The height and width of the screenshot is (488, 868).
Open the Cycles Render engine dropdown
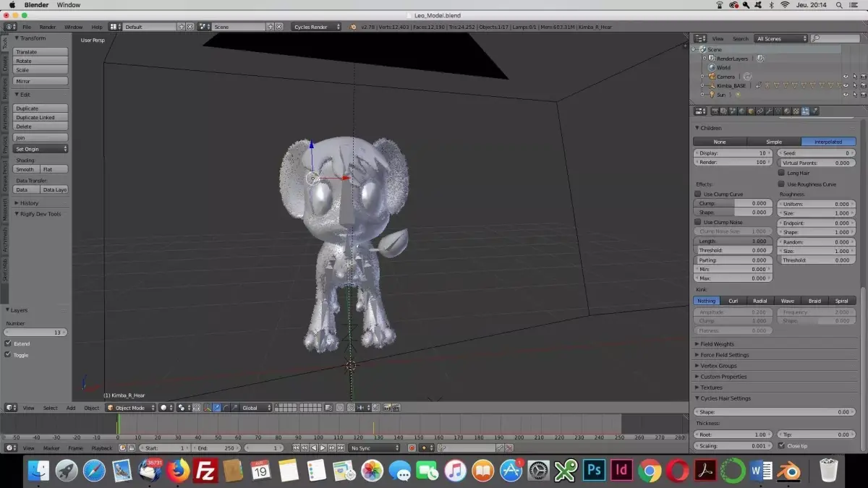(x=316, y=27)
